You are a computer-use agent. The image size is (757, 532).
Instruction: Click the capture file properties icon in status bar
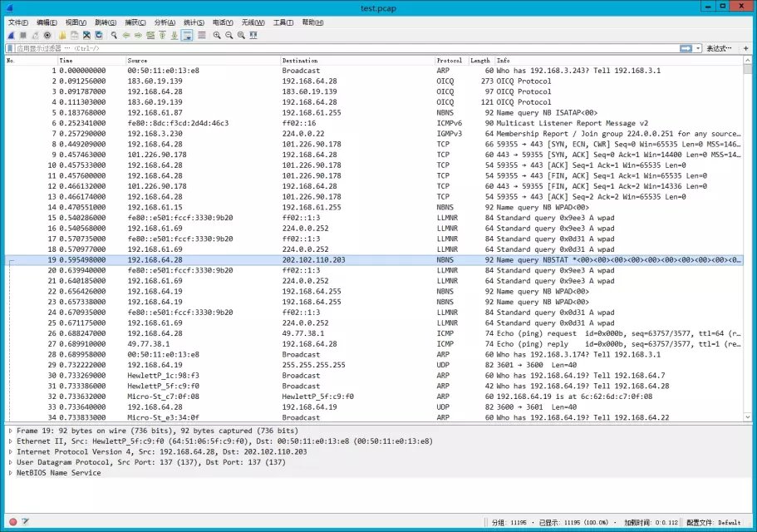pyautogui.click(x=25, y=521)
